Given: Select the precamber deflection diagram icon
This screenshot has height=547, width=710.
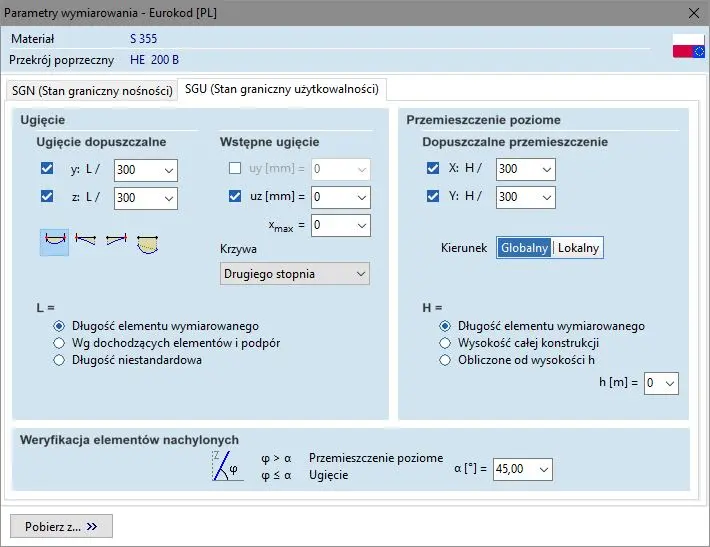Looking at the screenshot, I should click(x=148, y=242).
